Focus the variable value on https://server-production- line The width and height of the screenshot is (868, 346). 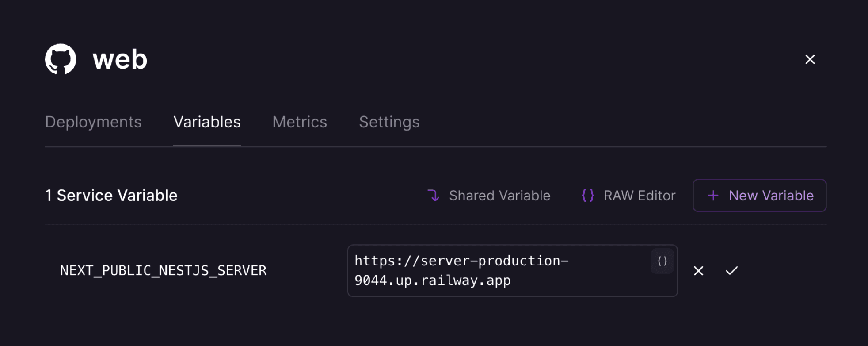pos(461,261)
